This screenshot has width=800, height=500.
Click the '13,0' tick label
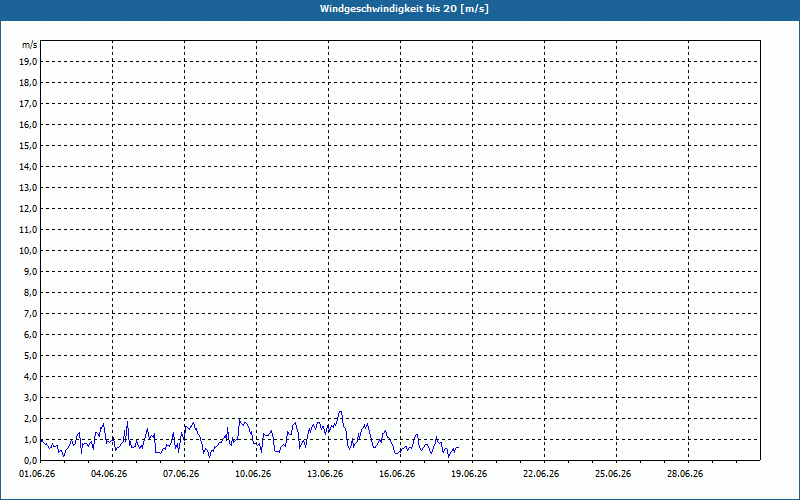29,188
